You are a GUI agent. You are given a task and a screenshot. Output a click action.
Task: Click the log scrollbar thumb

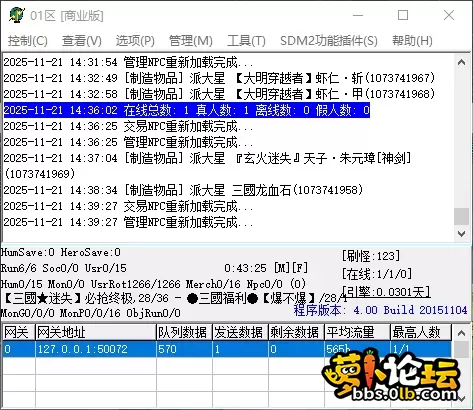(x=462, y=216)
